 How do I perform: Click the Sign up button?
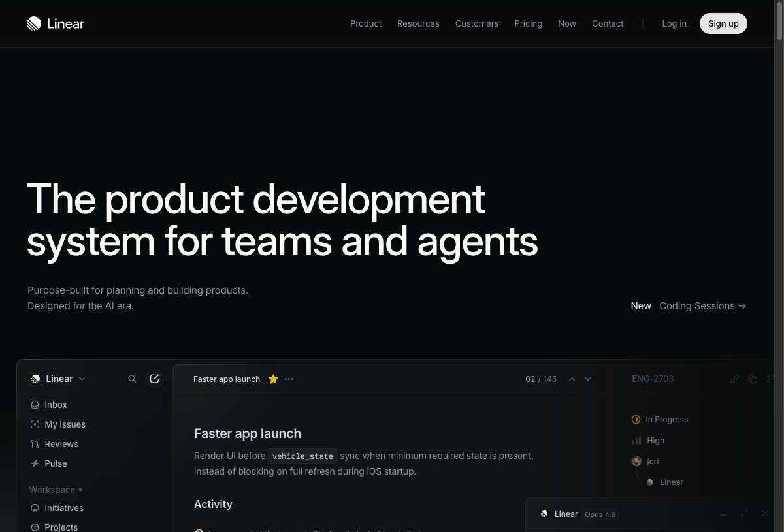point(723,23)
